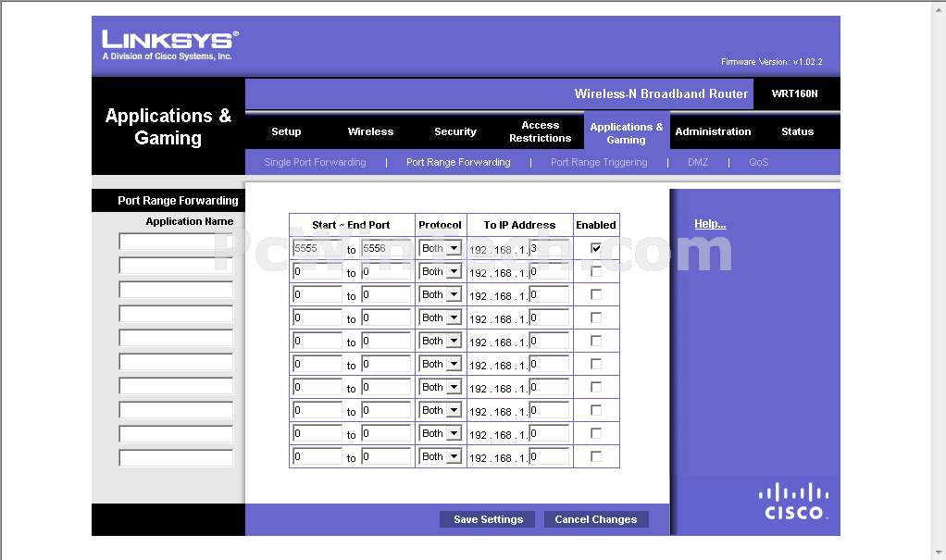This screenshot has height=560, width=946.
Task: Open the Help link
Action: [x=710, y=224]
